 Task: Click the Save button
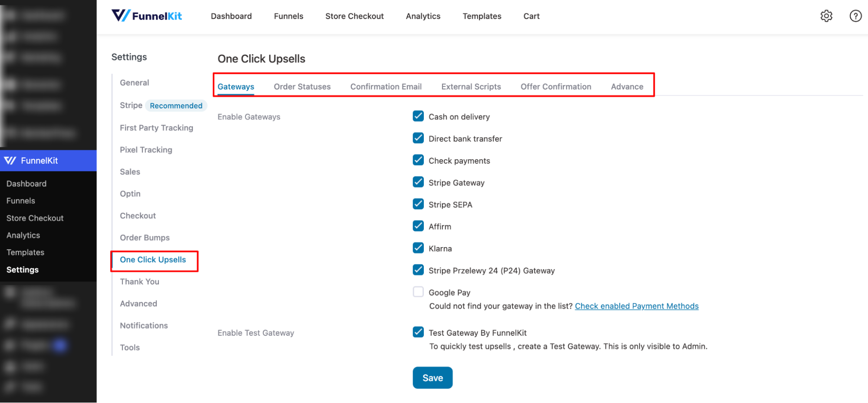coord(432,377)
